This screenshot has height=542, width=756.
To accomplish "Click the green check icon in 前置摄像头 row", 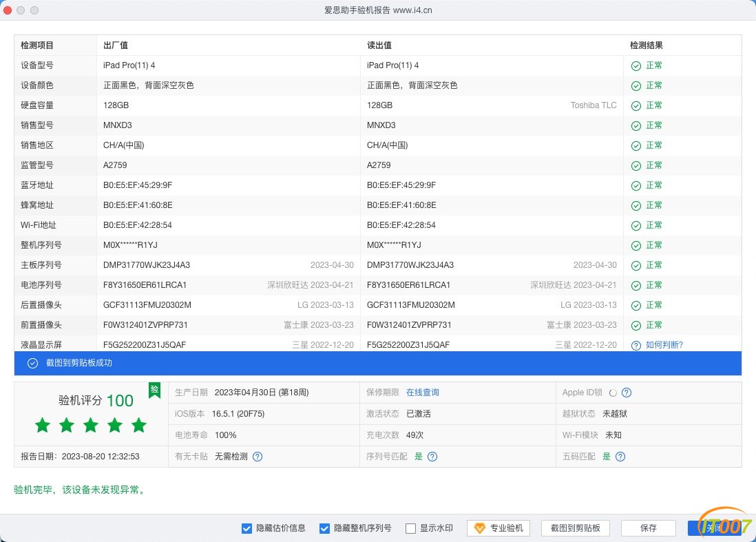I will (x=636, y=326).
